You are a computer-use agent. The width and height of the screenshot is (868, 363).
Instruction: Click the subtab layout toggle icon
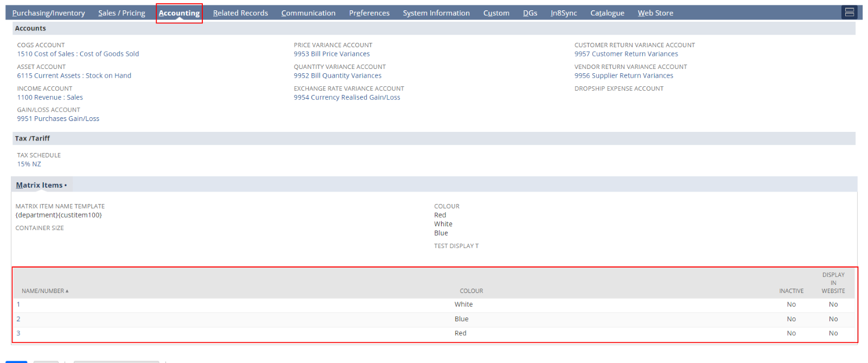(849, 12)
